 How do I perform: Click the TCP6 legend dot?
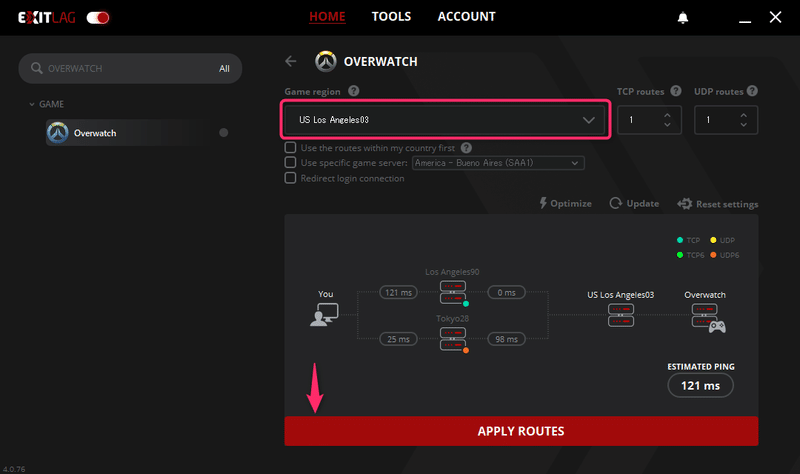[x=680, y=255]
